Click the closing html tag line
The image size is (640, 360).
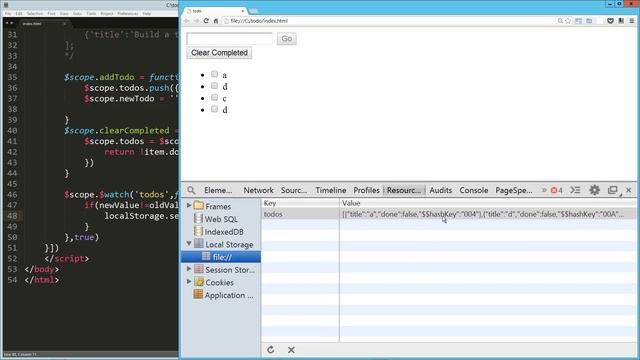pyautogui.click(x=42, y=280)
